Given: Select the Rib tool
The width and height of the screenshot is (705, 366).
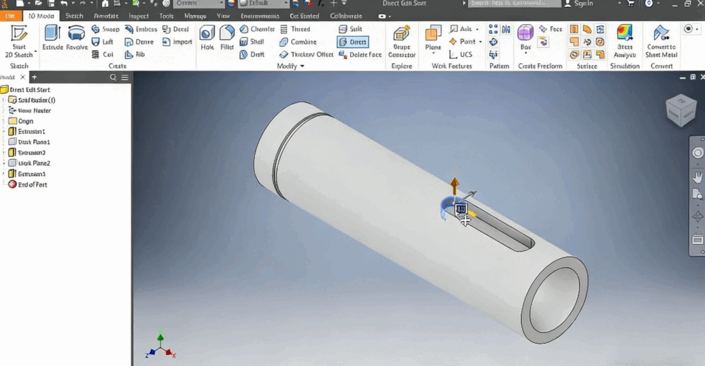Looking at the screenshot, I should click(x=134, y=54).
